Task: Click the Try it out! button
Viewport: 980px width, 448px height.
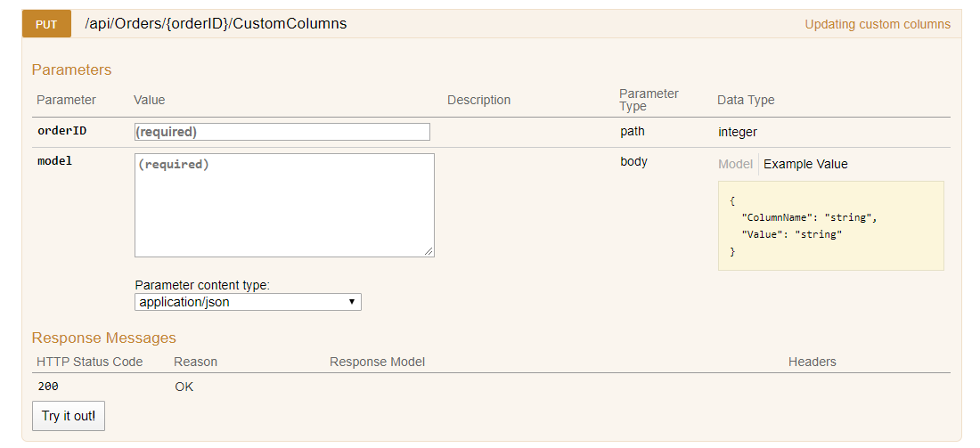Action: (68, 416)
